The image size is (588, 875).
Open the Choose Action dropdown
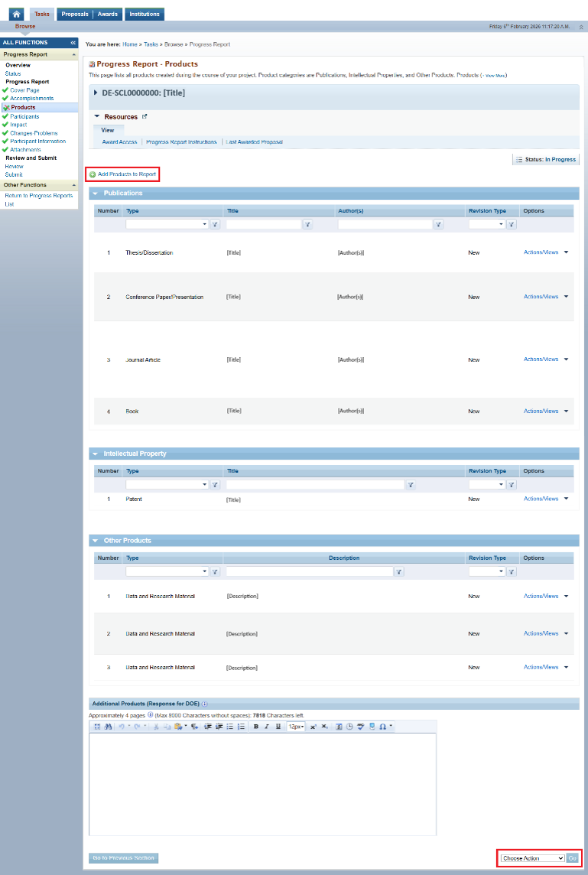click(x=533, y=858)
